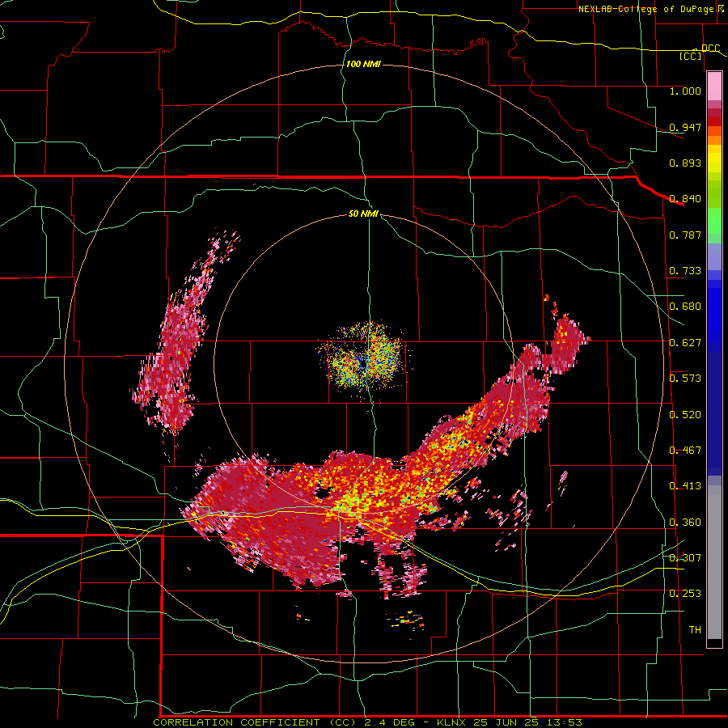Screen dimensions: 728x728
Task: Click the KLNX station ID in caption
Action: [x=451, y=722]
